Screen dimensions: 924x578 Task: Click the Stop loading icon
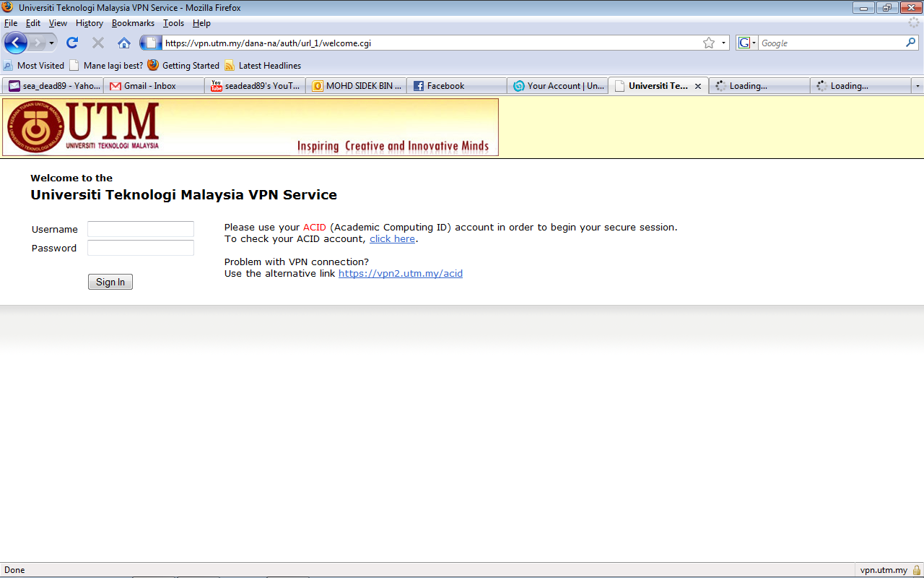click(98, 43)
